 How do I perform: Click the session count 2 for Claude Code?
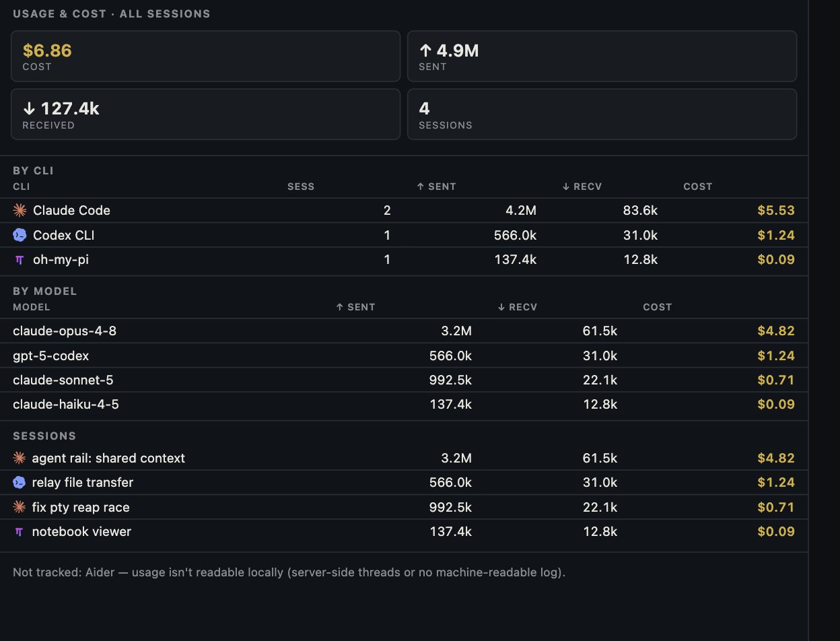pos(387,210)
